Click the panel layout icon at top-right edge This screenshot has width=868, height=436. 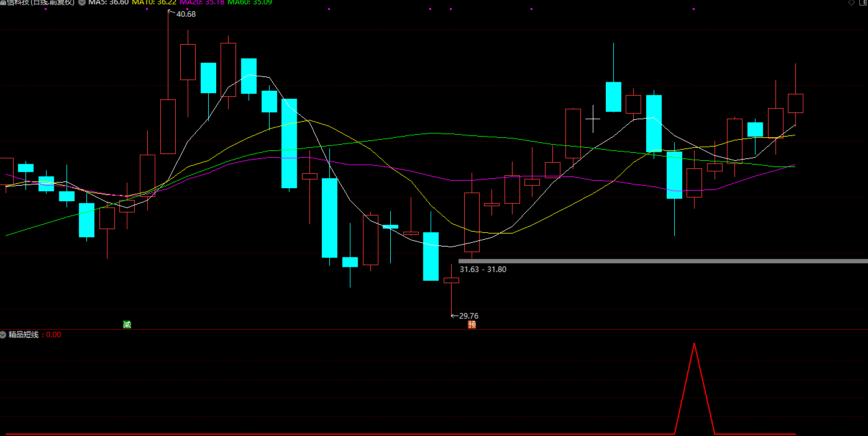862,2
